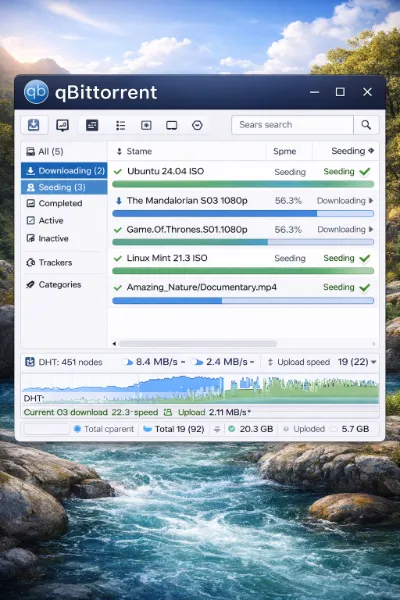Click the download speed icon beside 8.4 MB/s
This screenshot has height=600, width=400.
pyautogui.click(x=127, y=362)
